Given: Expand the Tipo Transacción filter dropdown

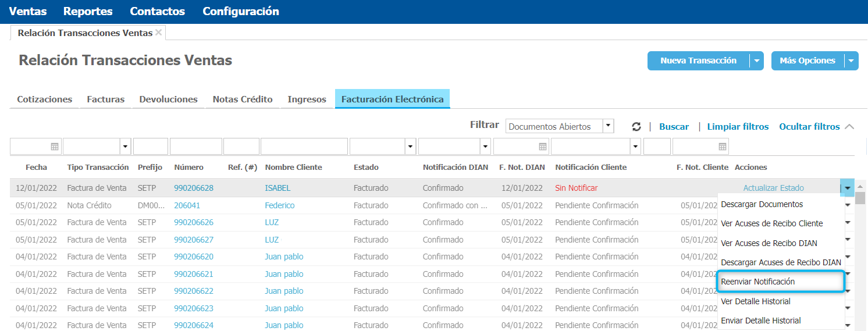Looking at the screenshot, I should pos(125,147).
